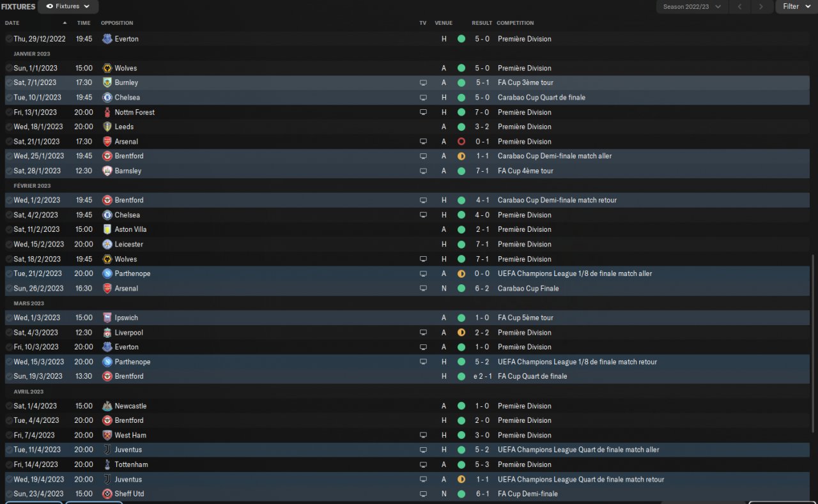
Task: Click the Ipswich club crest
Action: coord(107,317)
